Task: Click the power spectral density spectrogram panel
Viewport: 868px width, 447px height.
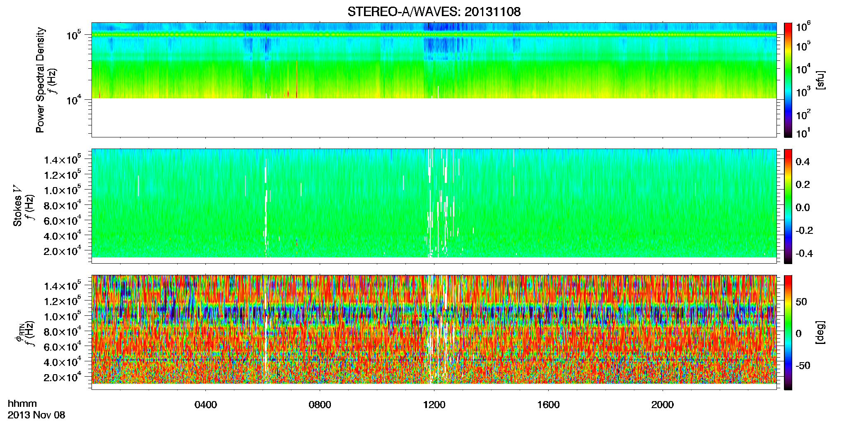Action: point(434,79)
